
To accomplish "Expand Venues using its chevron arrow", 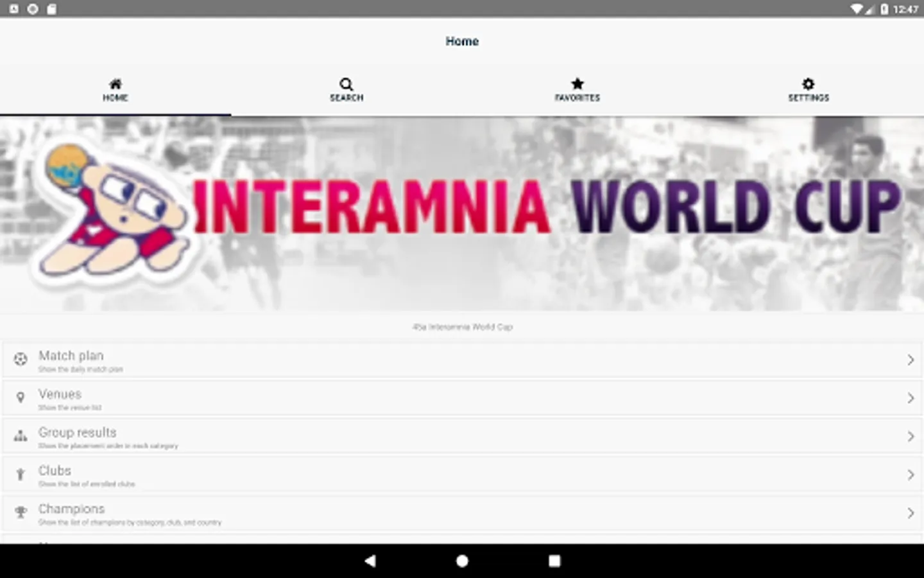I will [911, 398].
